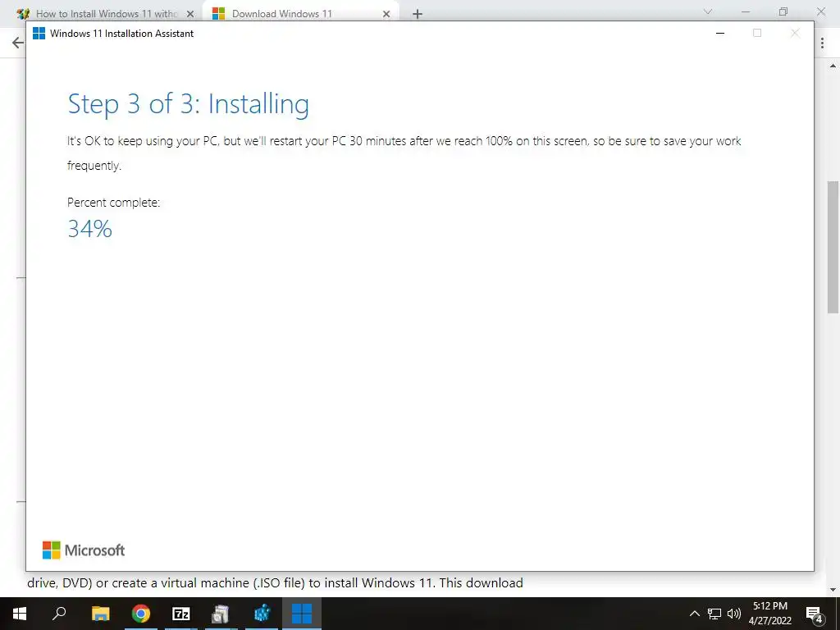Open Chrome tab search chevron

click(708, 11)
